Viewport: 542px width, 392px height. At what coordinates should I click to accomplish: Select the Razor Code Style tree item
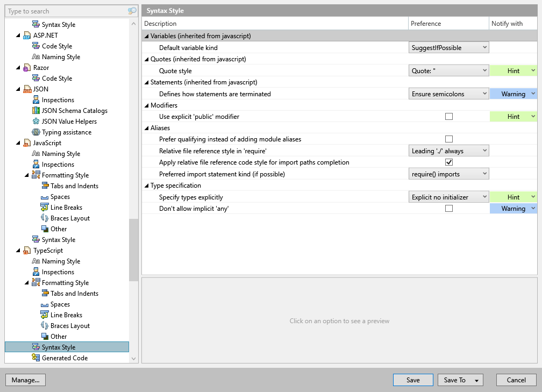point(56,78)
